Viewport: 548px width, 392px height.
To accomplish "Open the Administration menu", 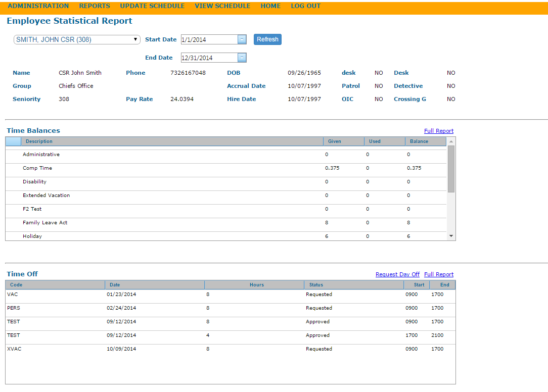I will point(38,6).
